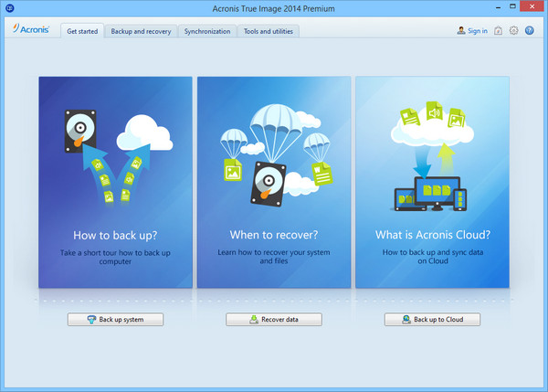
Task: Switch to the Get started tab
Action: coord(81,31)
